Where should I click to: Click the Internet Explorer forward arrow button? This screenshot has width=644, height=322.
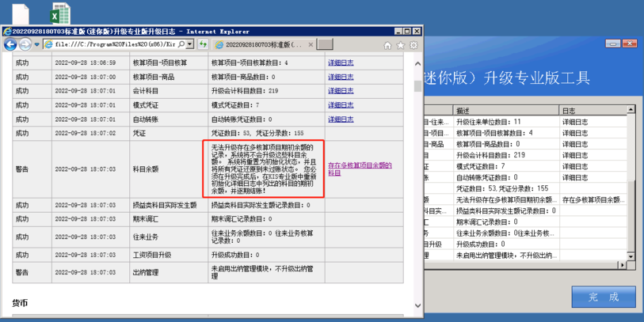25,45
